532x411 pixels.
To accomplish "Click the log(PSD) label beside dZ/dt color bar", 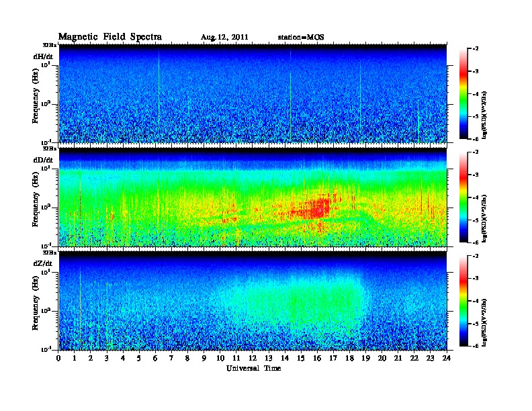I will coord(484,323).
